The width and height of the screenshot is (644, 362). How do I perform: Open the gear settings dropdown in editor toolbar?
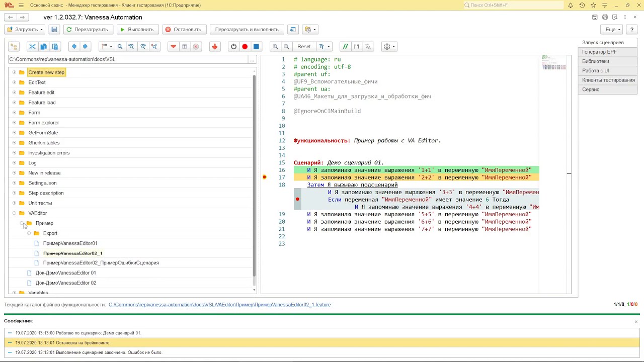point(389,47)
